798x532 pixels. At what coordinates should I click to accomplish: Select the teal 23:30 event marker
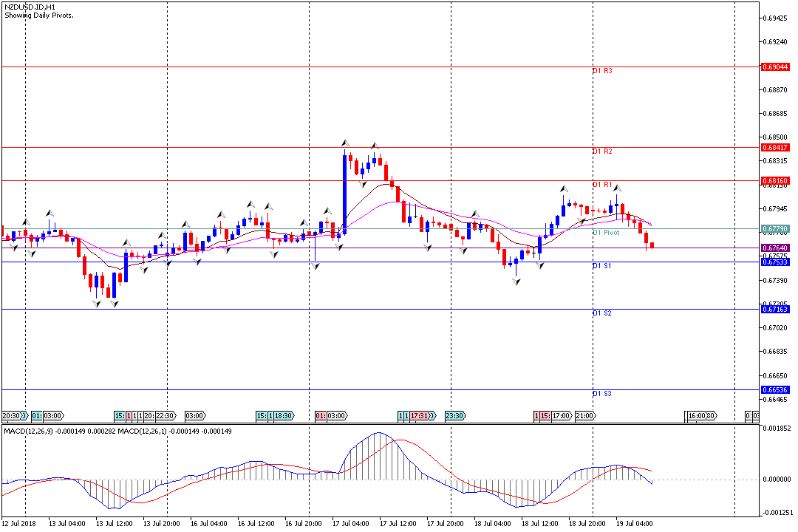[454, 416]
